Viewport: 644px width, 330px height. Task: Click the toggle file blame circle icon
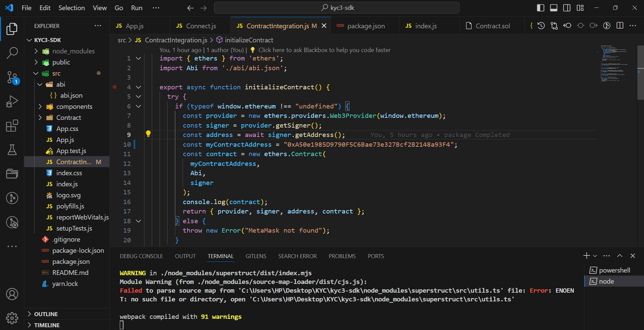tap(580, 26)
